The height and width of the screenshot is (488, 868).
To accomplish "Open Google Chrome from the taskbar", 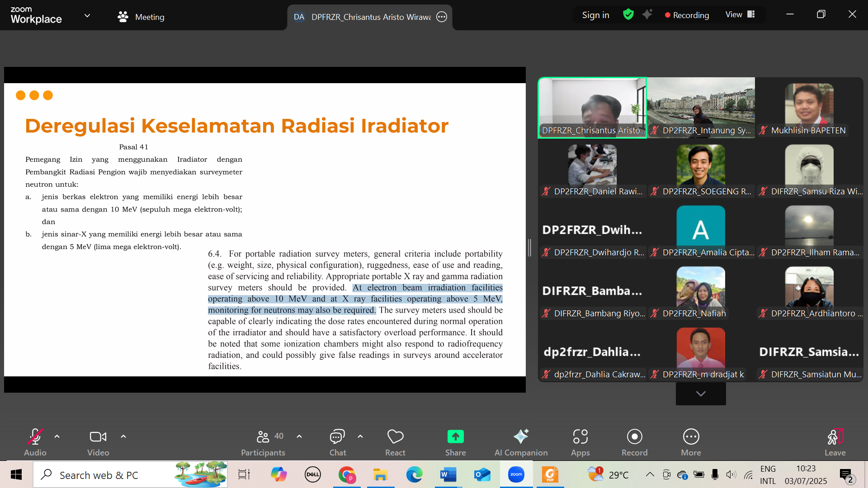I will pos(347,474).
